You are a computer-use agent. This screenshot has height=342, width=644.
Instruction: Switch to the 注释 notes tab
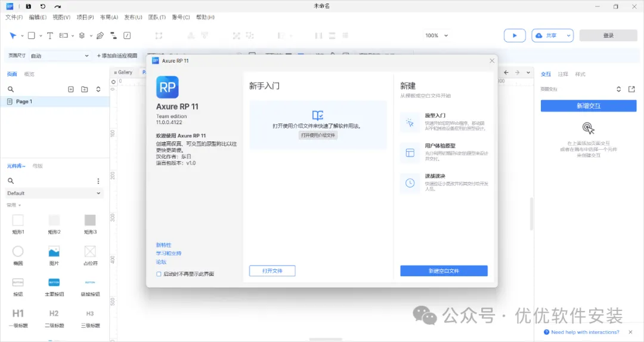point(563,74)
